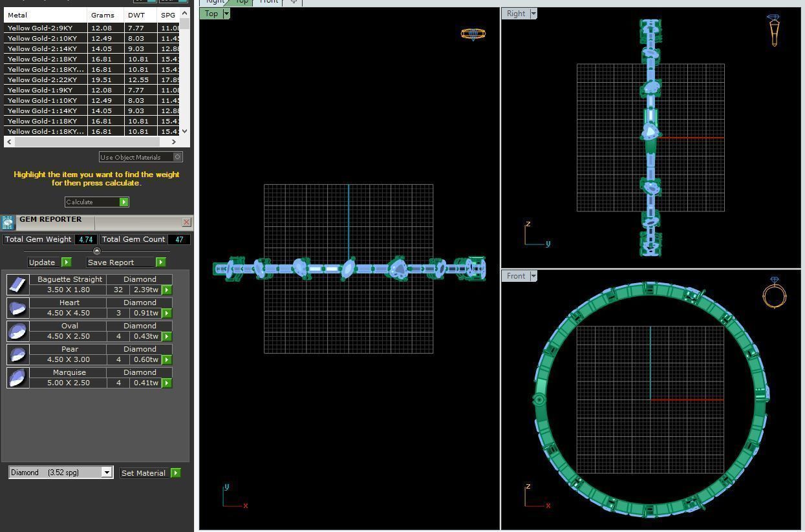Click green arrow beside 2.39tw Baguette row
The image size is (805, 532).
[167, 290]
